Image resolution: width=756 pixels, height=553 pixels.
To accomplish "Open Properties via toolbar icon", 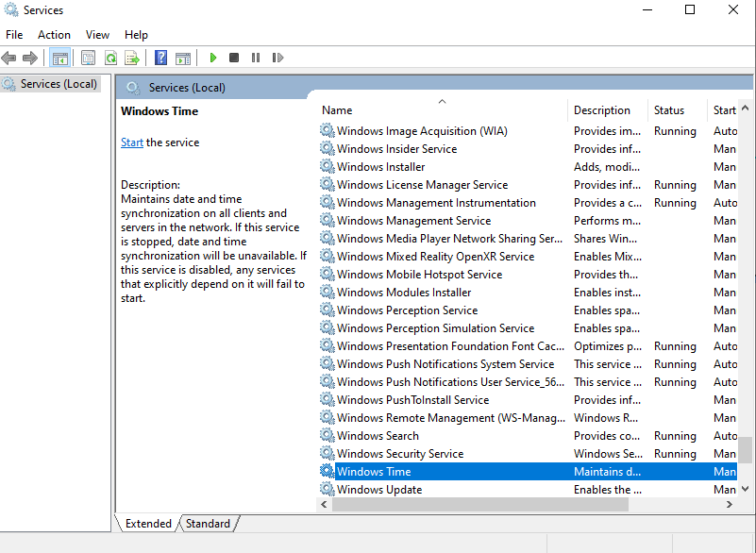I will click(x=89, y=58).
